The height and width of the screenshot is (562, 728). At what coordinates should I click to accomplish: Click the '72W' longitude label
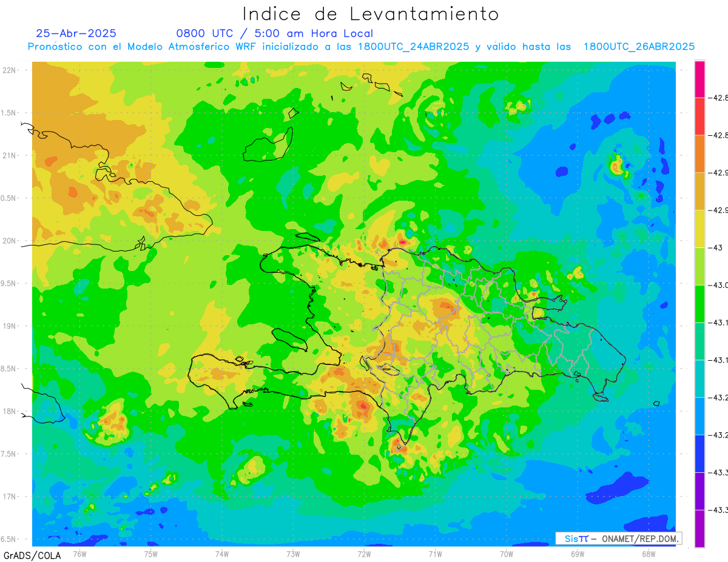point(364,553)
